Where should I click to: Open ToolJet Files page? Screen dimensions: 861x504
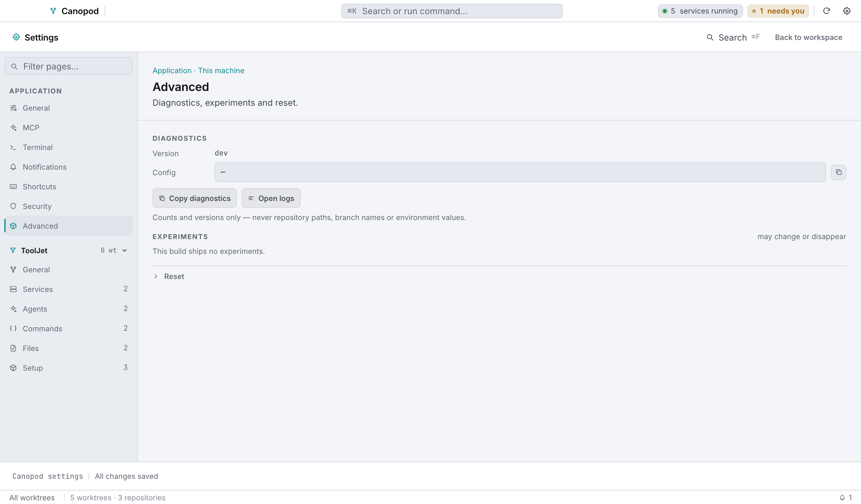pyautogui.click(x=68, y=348)
